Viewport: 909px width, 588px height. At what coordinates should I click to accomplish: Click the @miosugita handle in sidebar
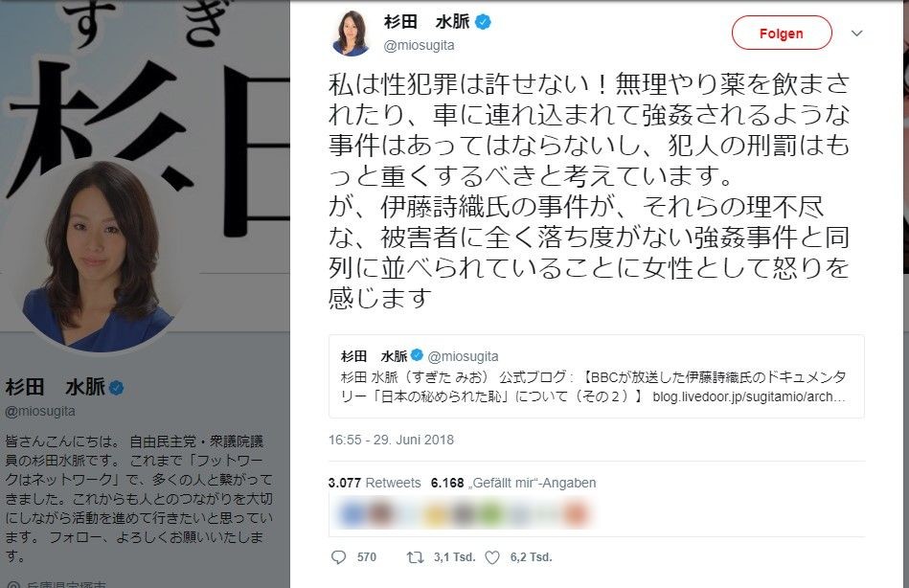tap(40, 411)
